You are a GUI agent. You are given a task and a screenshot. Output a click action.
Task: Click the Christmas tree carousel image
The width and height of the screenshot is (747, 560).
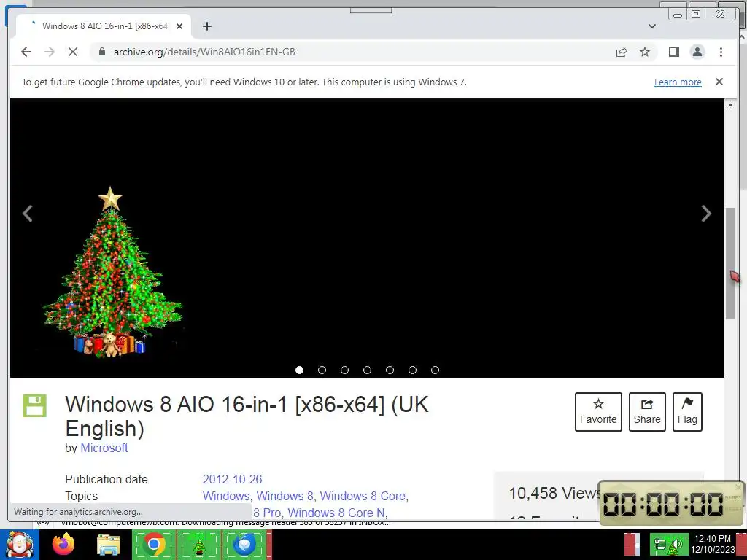click(x=112, y=271)
